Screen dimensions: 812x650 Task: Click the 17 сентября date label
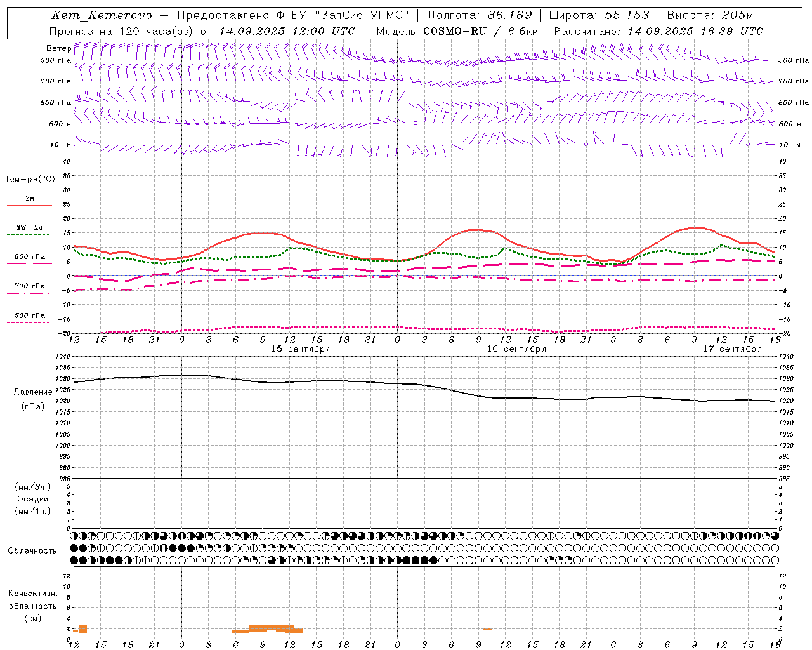(x=732, y=349)
